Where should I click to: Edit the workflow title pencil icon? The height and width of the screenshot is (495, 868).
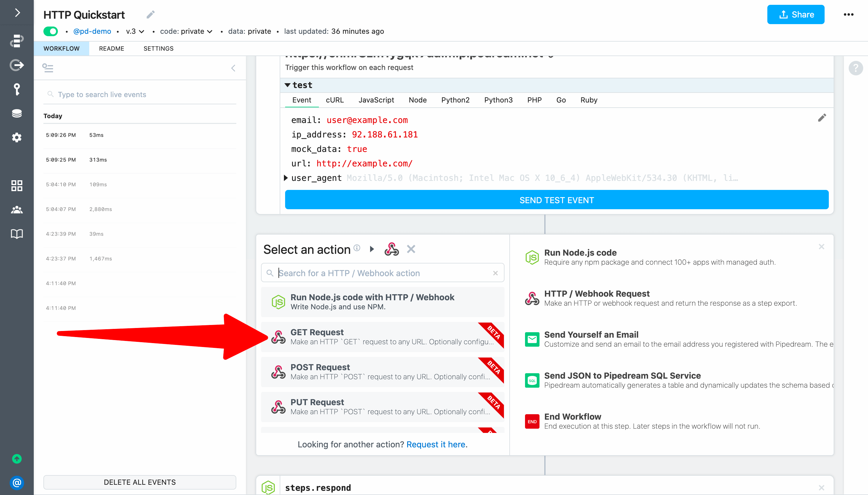[151, 14]
